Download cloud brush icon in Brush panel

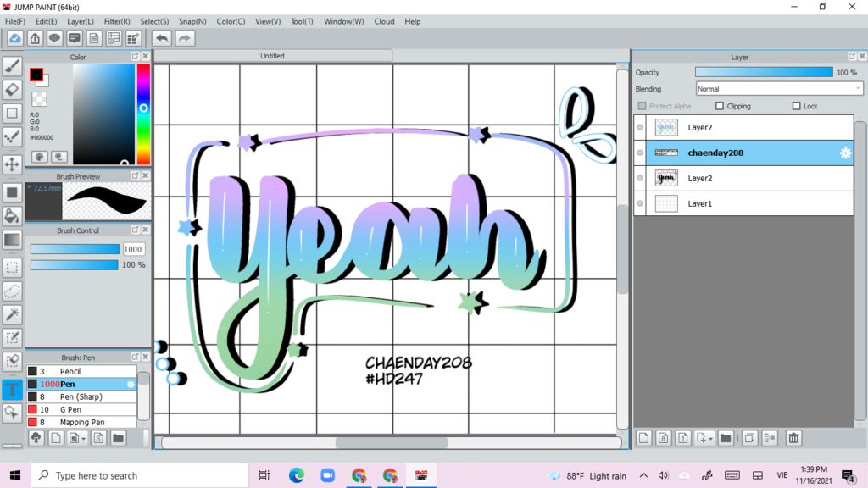(36, 438)
